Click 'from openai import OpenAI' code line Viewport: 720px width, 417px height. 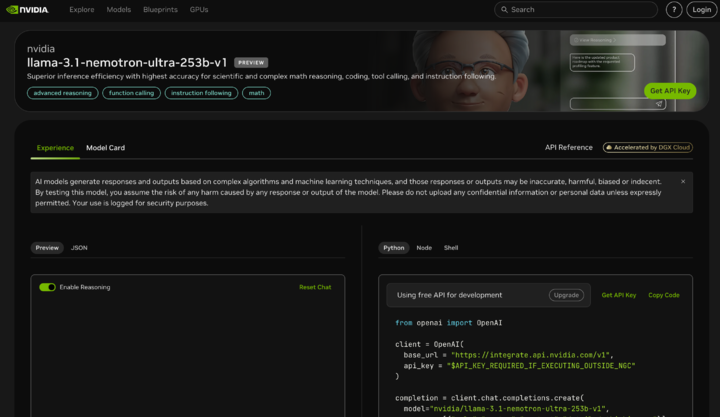pyautogui.click(x=449, y=323)
